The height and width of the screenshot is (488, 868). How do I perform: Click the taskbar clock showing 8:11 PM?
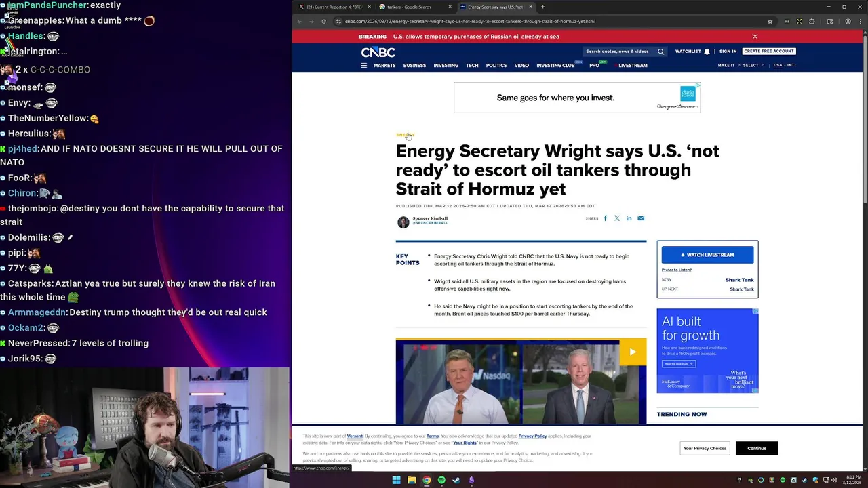pyautogui.click(x=852, y=481)
